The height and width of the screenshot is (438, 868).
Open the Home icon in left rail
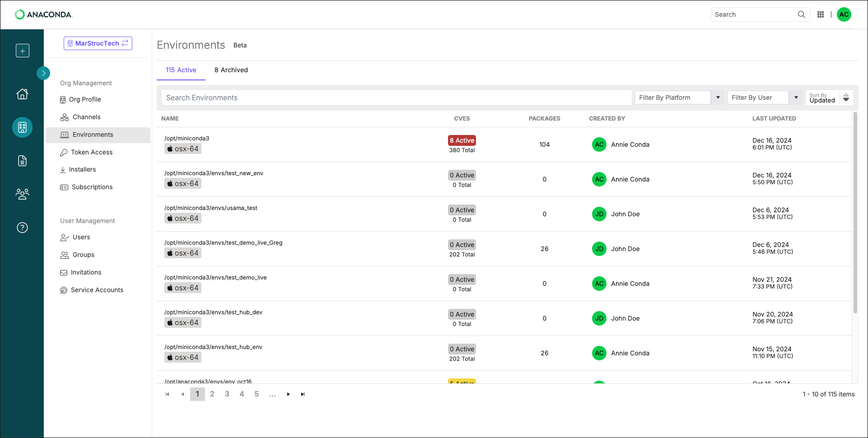pos(23,94)
